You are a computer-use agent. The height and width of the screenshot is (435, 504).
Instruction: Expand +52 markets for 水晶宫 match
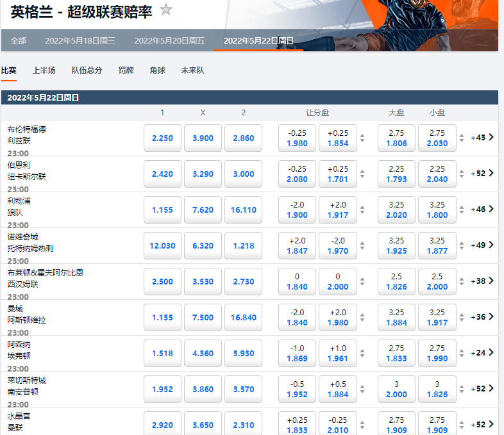click(x=482, y=425)
